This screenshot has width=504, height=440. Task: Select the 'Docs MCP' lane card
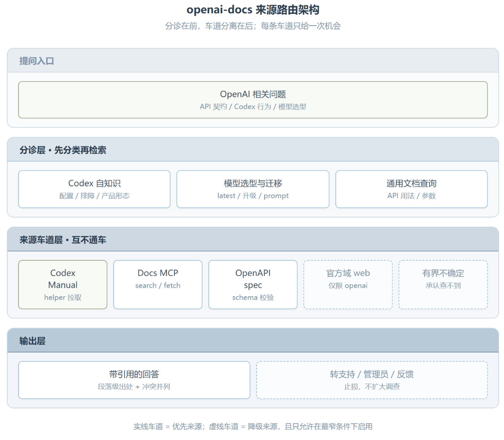158,285
